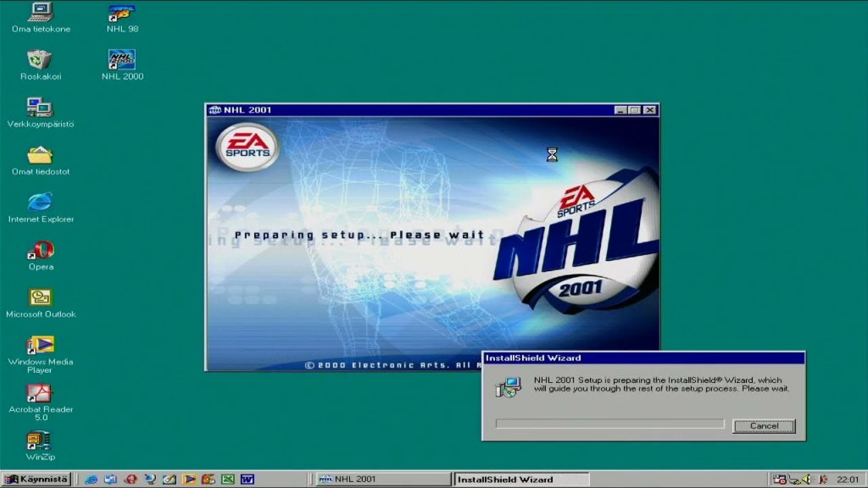Launch Excel from the quick launch bar

point(227,480)
